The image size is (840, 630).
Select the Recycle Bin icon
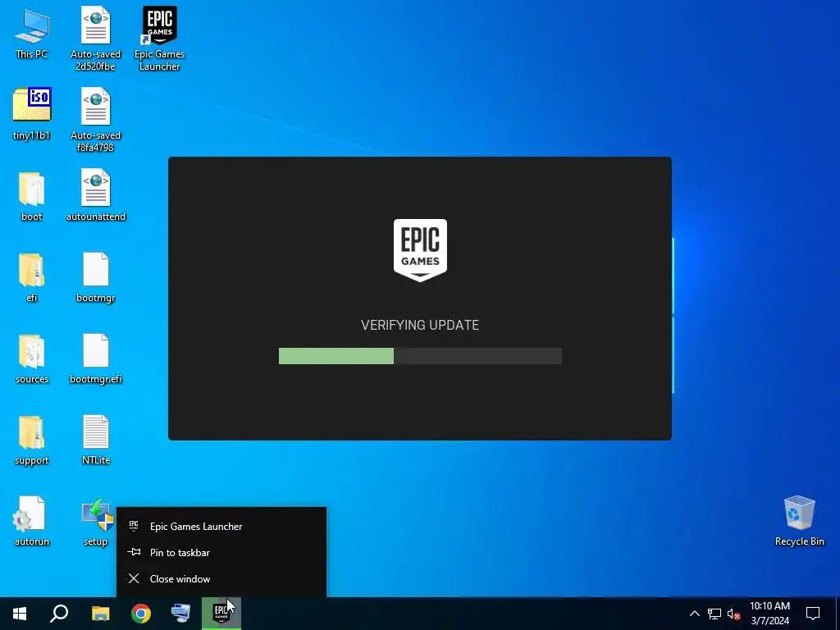799,521
